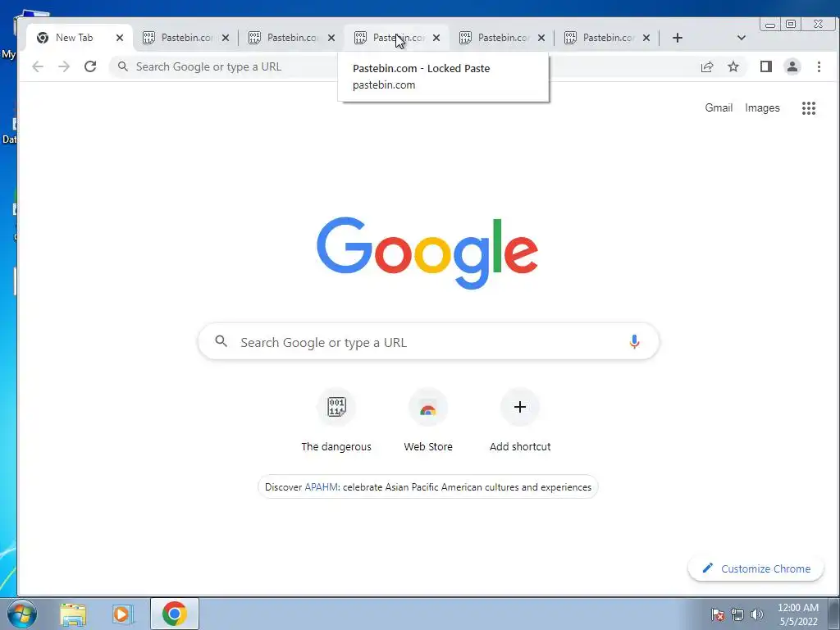Launch Windows Media Player from taskbar
The width and height of the screenshot is (840, 630).
pos(123,614)
